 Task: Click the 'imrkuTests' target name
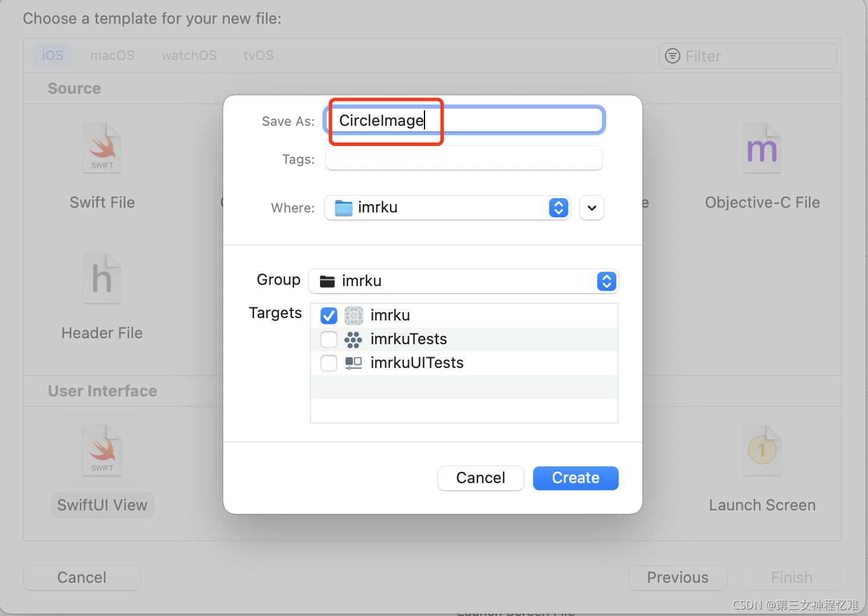(x=408, y=339)
